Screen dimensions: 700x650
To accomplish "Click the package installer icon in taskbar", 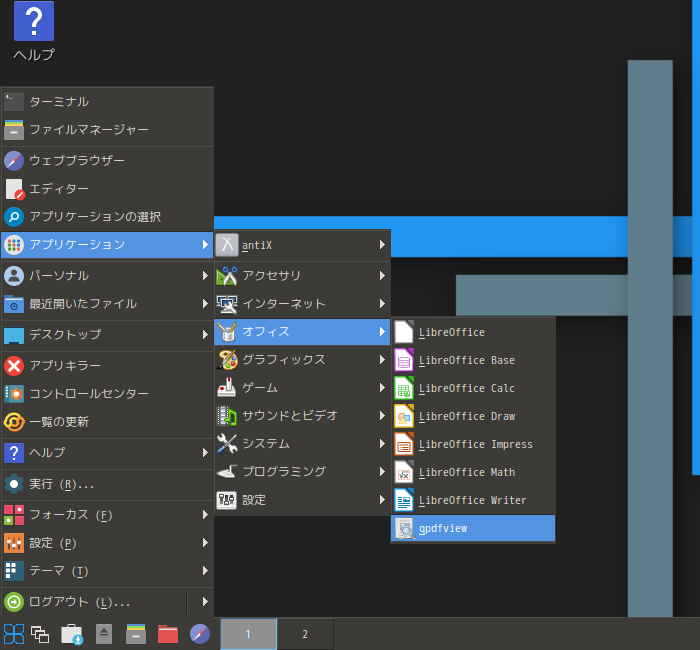I will click(x=72, y=634).
